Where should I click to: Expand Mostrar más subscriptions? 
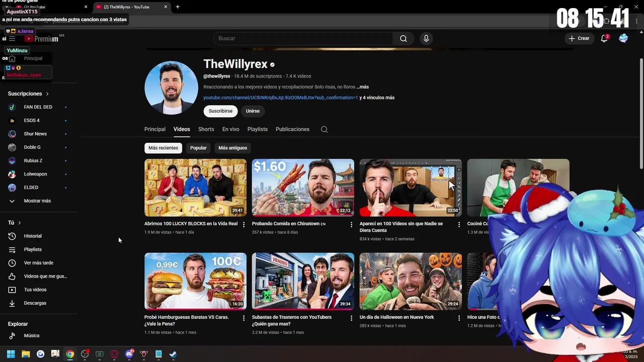[38, 201]
